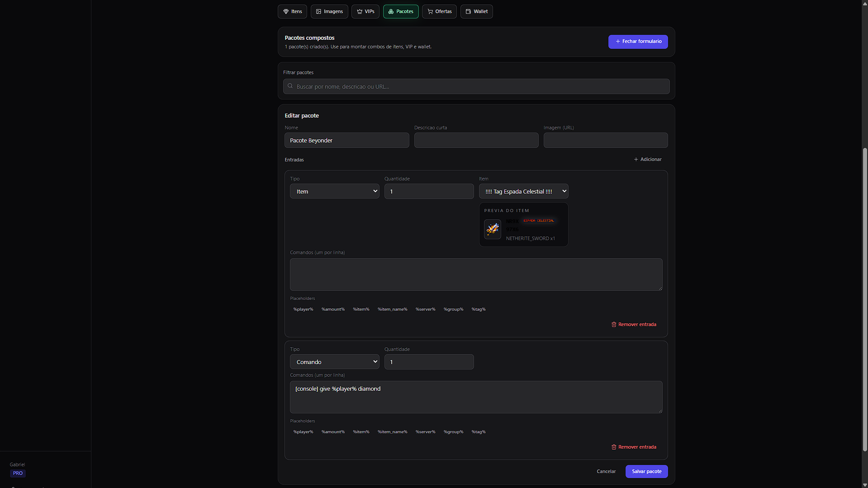Click the cart icon on Ofertas tab

pyautogui.click(x=430, y=12)
